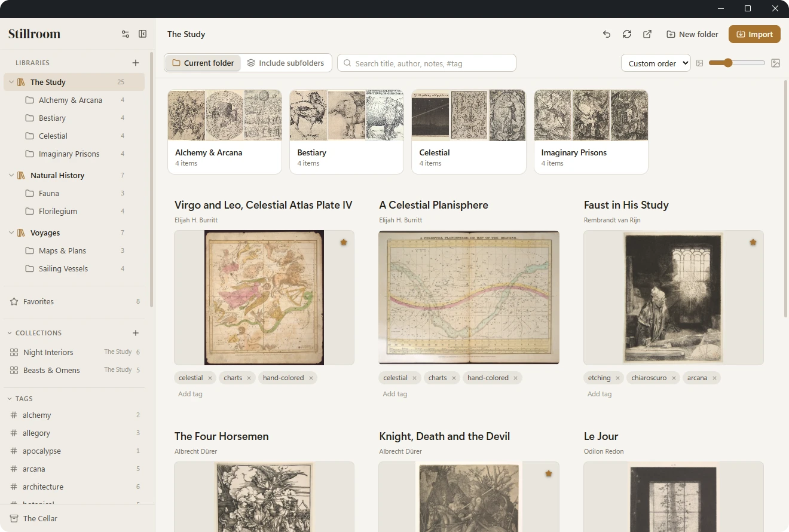Toggle favorite star on Virgo and Leo
The image size is (789, 532).
tap(343, 242)
